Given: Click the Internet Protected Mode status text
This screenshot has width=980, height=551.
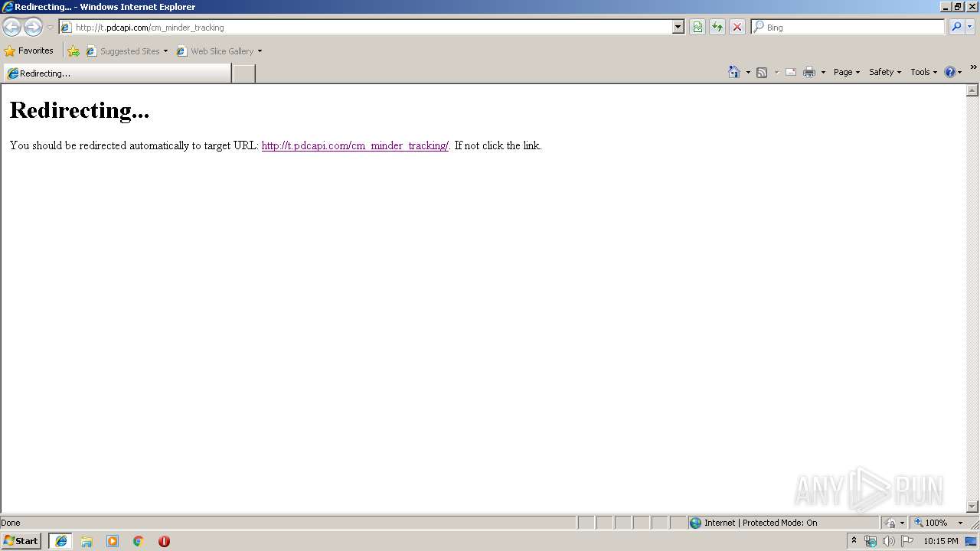Looking at the screenshot, I should tap(761, 523).
